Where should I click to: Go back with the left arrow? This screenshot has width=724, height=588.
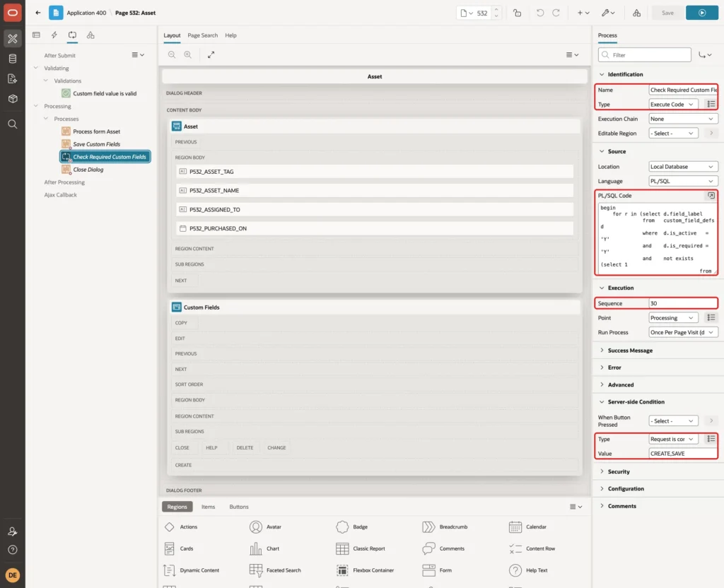coord(38,13)
